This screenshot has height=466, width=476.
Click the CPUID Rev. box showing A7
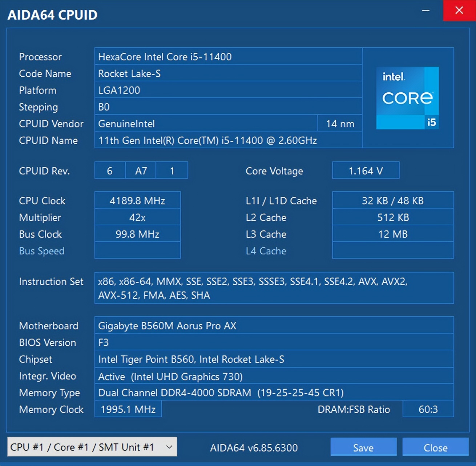[x=141, y=170]
